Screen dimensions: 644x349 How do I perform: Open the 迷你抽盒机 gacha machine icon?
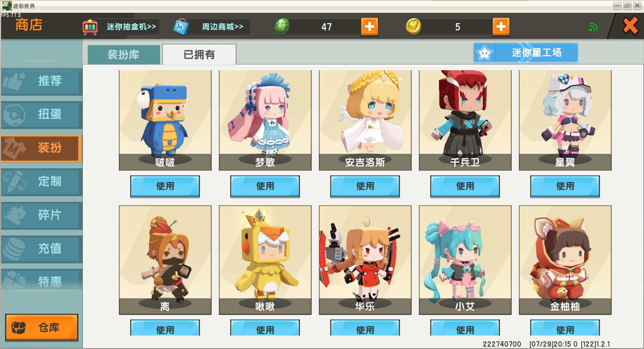(x=90, y=27)
